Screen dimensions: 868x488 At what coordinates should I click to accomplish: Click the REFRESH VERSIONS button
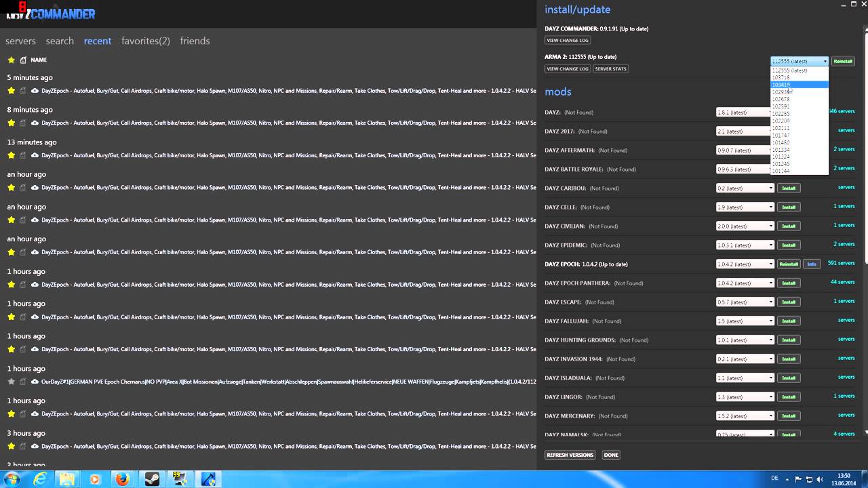click(x=570, y=455)
